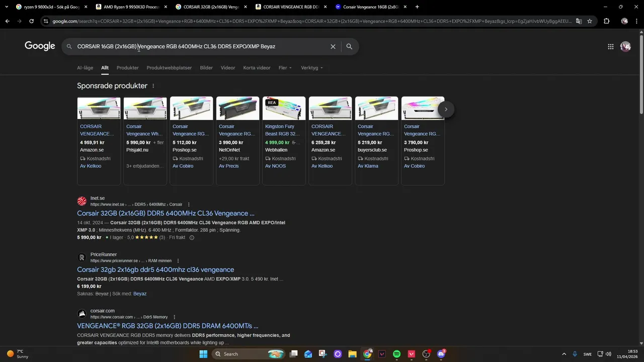This screenshot has height=362, width=644.
Task: Open Task View on taskbar
Action: [294, 354]
